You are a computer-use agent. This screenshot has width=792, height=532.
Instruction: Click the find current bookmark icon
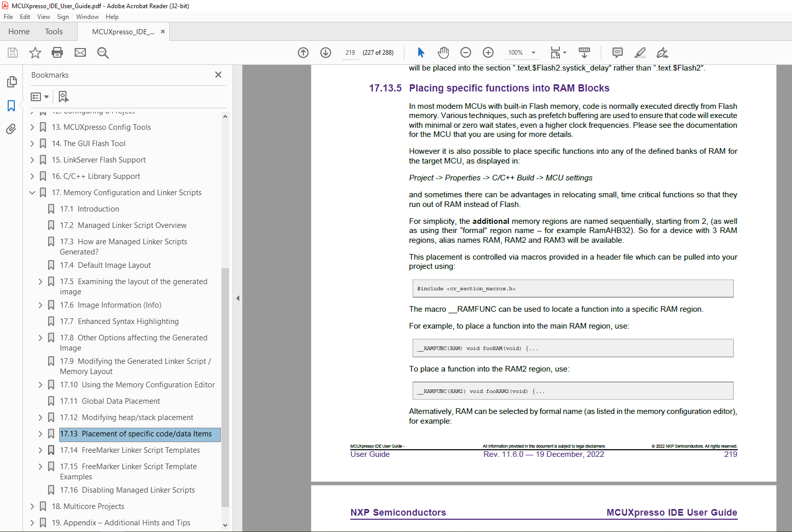point(63,97)
